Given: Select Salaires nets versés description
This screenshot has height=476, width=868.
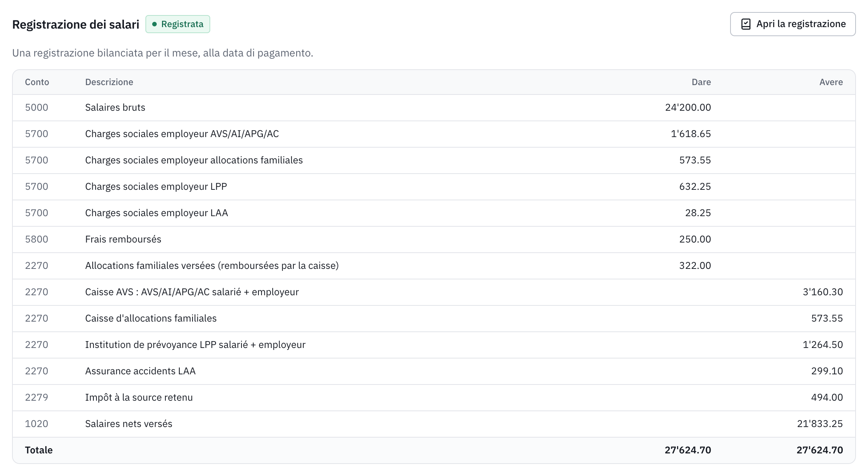Looking at the screenshot, I should [128, 424].
